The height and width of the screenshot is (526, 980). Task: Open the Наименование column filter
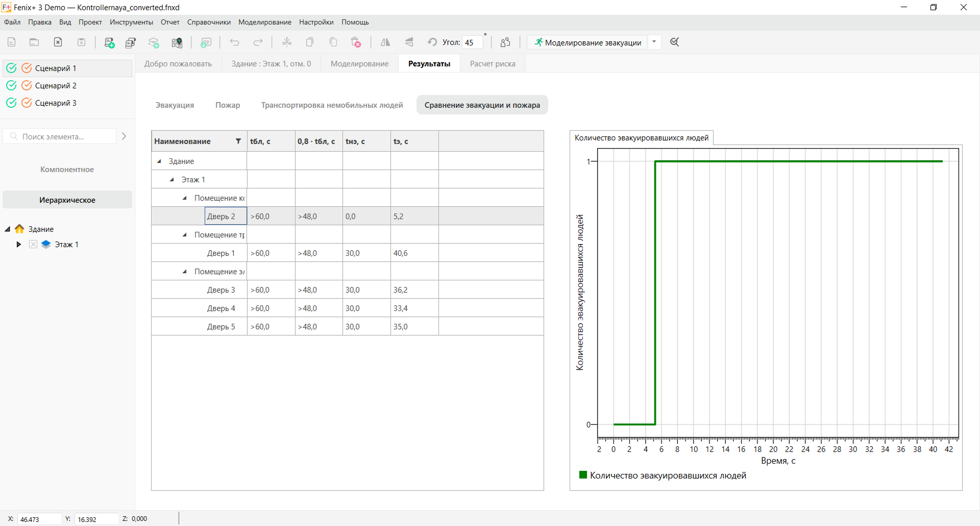[238, 141]
